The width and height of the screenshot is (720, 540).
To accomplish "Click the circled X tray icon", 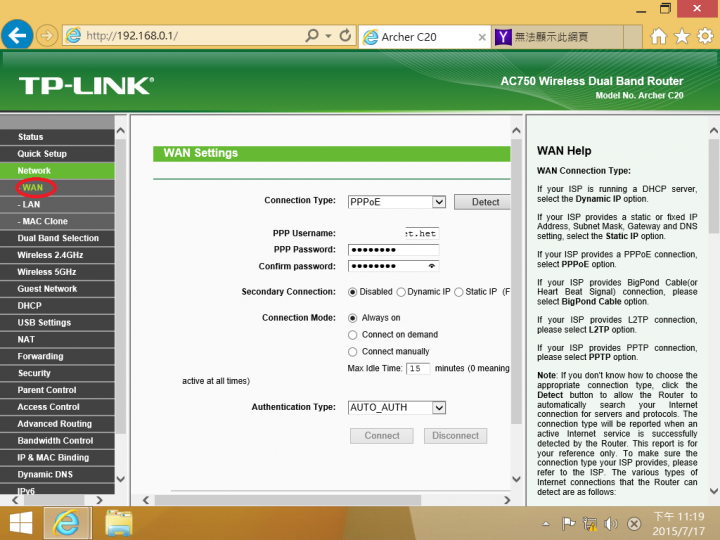I will 634,523.
